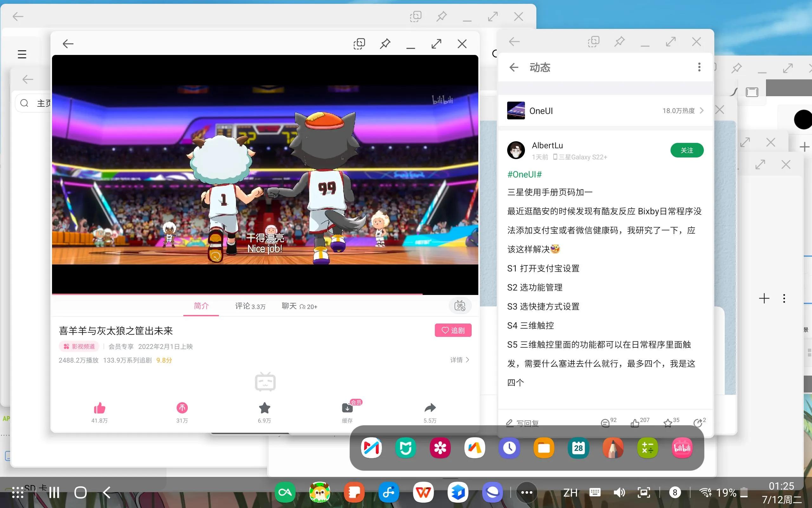Open the calendar 28 icon in the dock

(579, 448)
